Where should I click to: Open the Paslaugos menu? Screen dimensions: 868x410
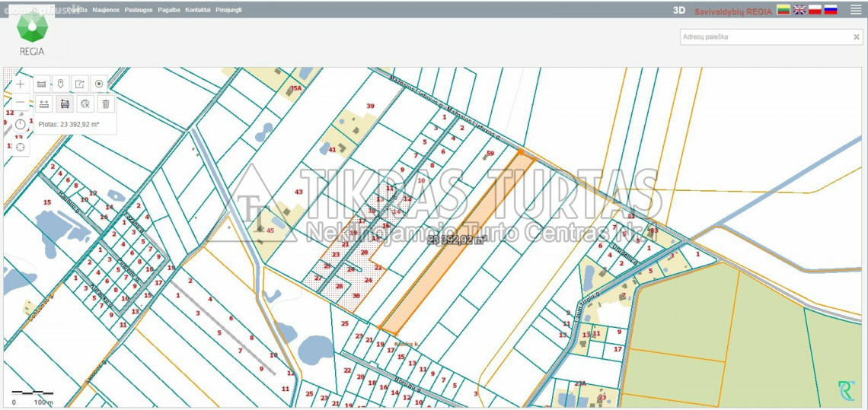tap(139, 10)
